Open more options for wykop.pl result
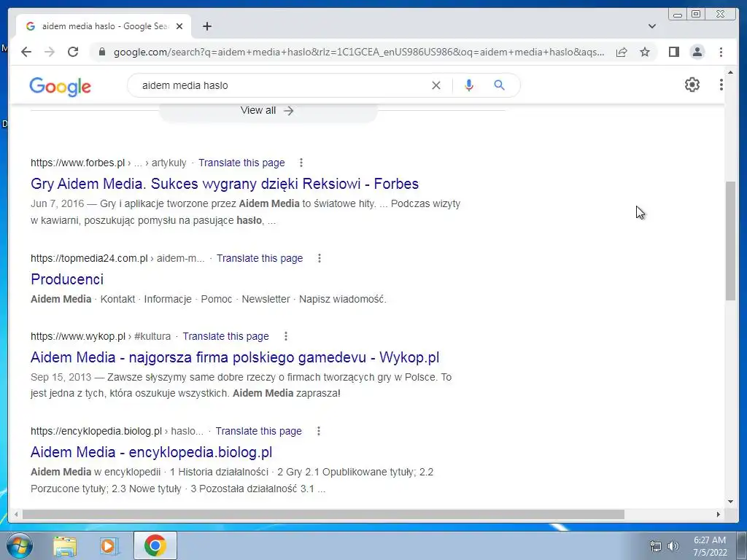Viewport: 747px width, 560px height. tap(285, 336)
